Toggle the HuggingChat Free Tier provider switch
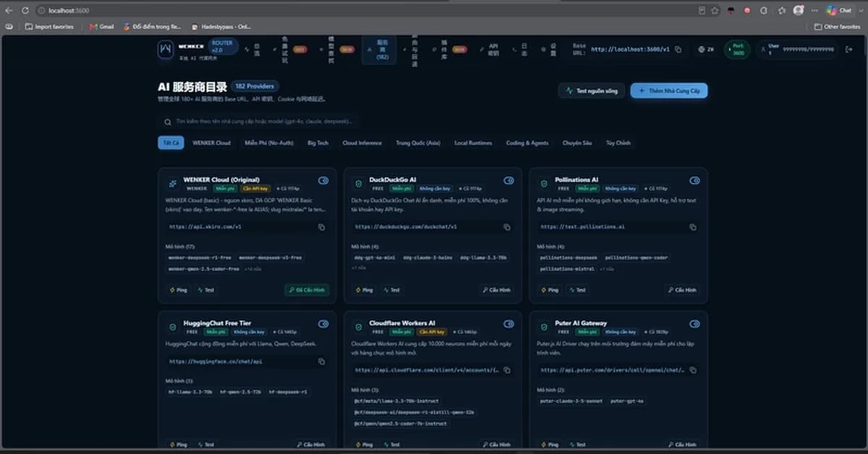The width and height of the screenshot is (868, 454). pyautogui.click(x=323, y=324)
